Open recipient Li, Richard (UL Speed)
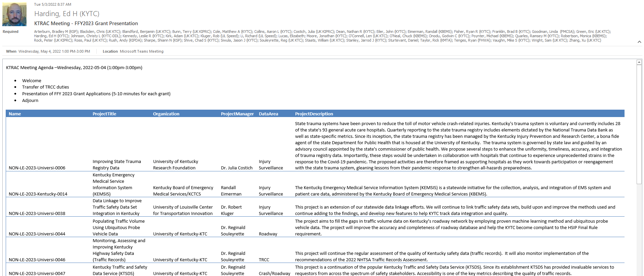Screen dimensions: 644x276 259,36
